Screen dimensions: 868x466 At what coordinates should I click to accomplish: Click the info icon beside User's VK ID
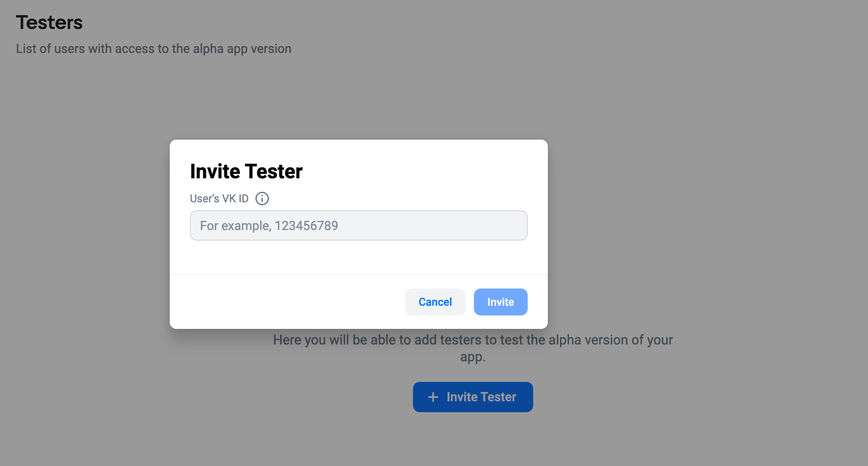(262, 199)
